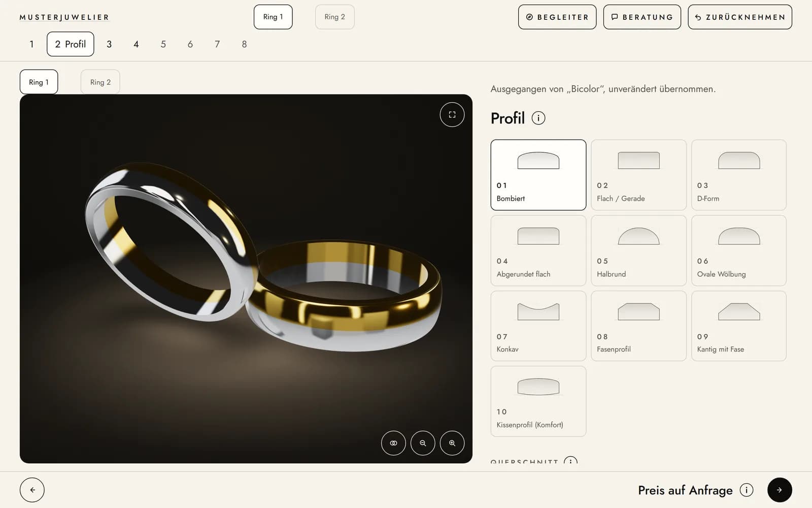Viewport: 812px width, 508px height.
Task: Choose Kantig mit Fase profile card
Action: [739, 326]
